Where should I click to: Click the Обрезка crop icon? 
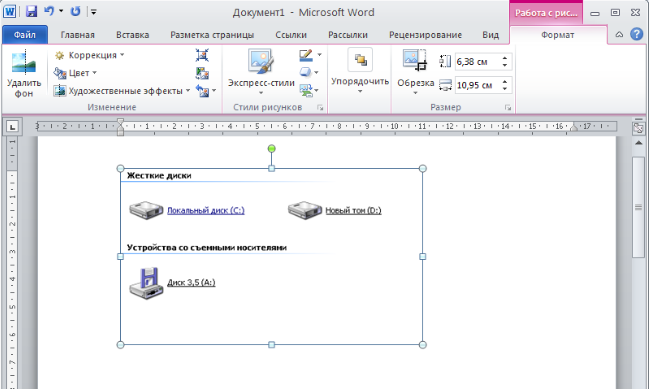pos(415,60)
